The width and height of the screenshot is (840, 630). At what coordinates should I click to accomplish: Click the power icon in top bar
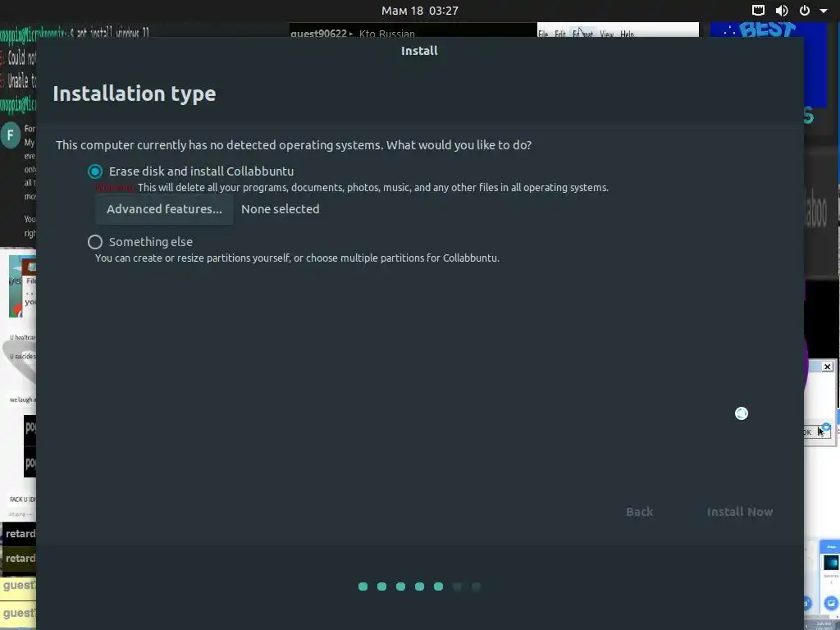pyautogui.click(x=805, y=10)
